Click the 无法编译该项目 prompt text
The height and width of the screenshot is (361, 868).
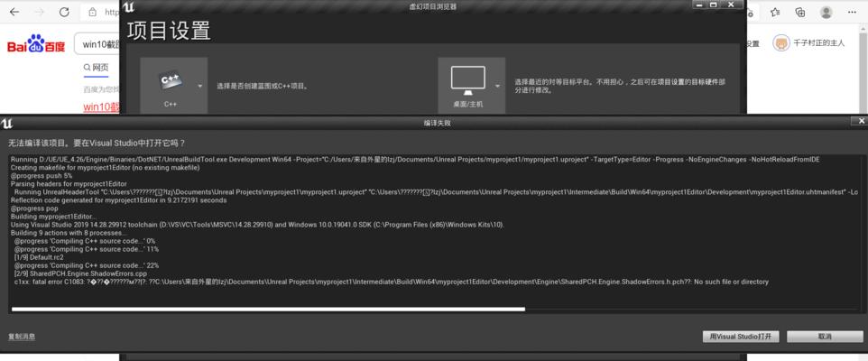97,143
